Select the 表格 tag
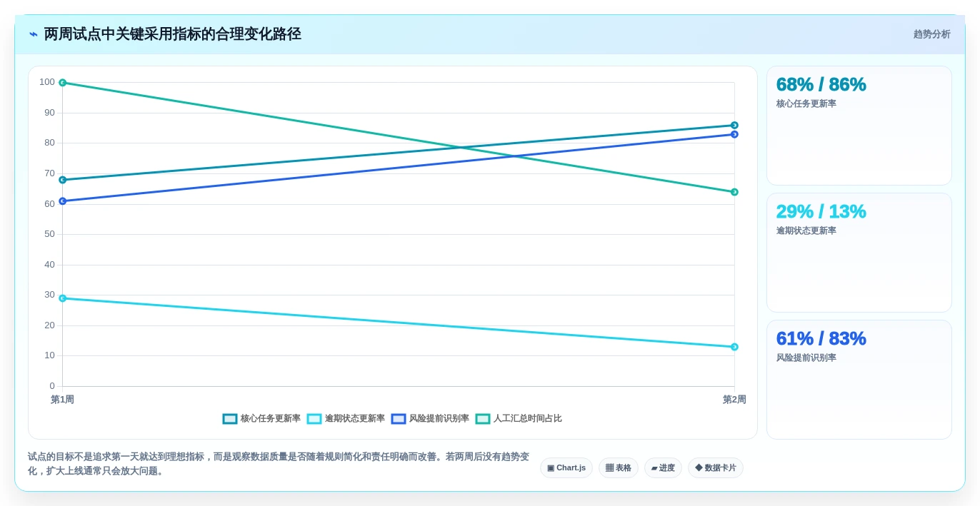The width and height of the screenshot is (980, 506). [619, 468]
